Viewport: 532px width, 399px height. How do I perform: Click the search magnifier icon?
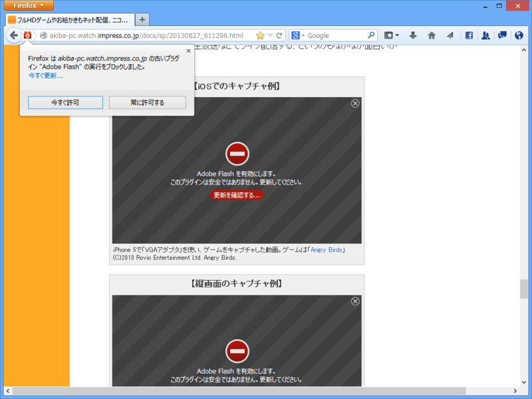coord(371,35)
